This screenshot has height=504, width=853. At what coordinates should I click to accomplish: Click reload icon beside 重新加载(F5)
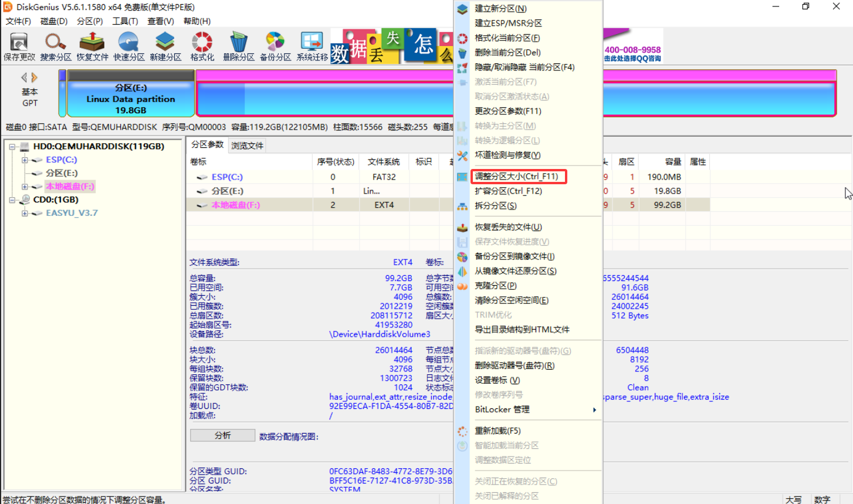[x=462, y=431]
